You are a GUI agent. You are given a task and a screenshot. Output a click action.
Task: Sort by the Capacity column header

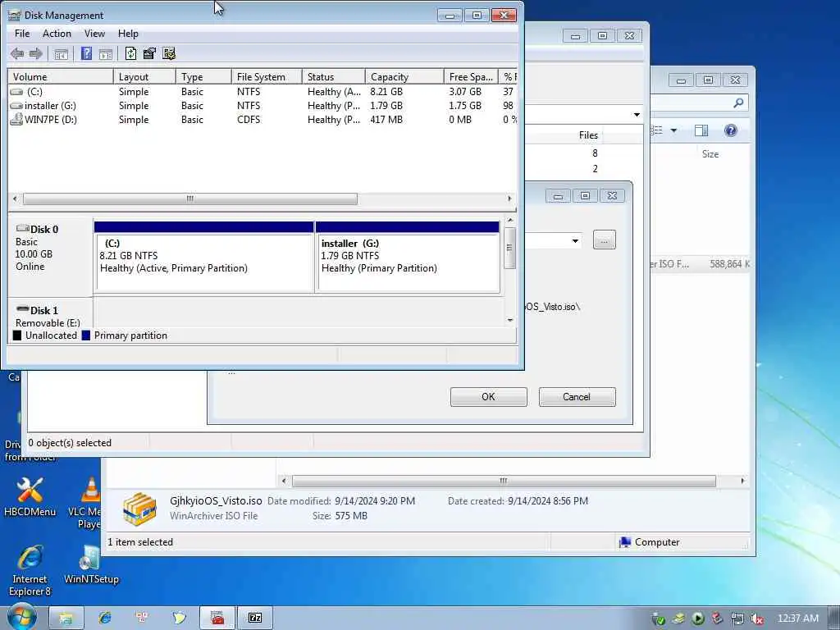tap(404, 77)
